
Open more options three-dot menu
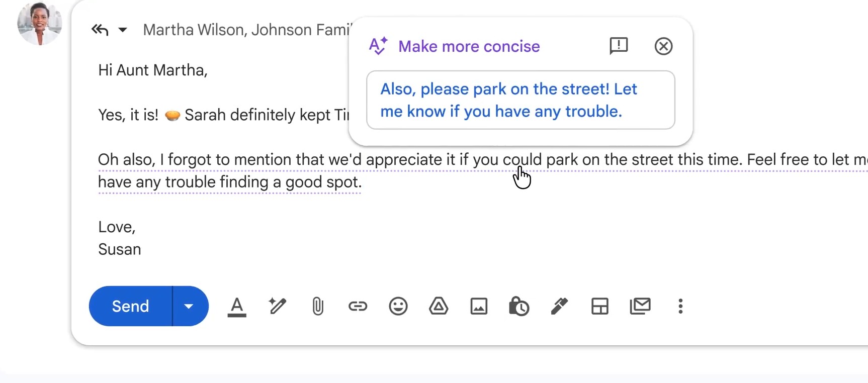point(680,306)
